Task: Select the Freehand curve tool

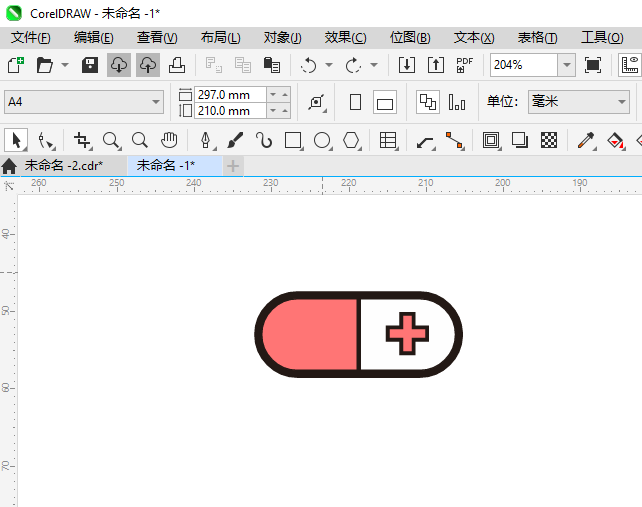Action: pos(264,140)
